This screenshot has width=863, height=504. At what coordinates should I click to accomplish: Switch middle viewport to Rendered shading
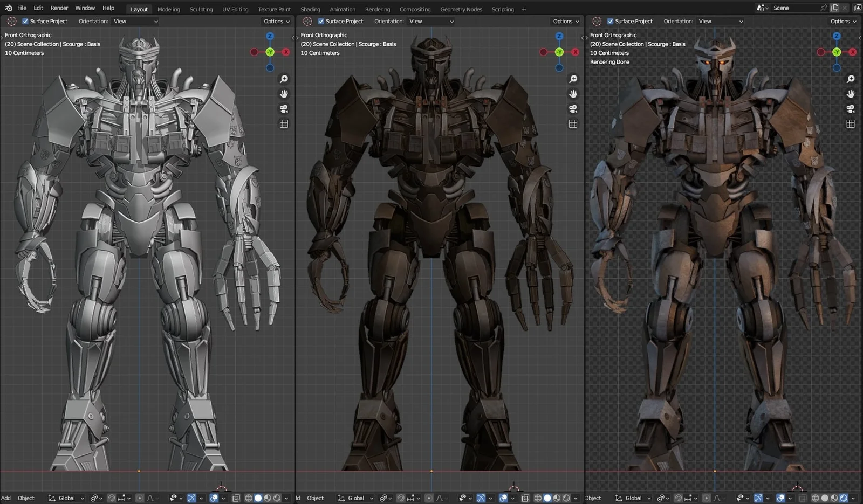click(x=567, y=498)
